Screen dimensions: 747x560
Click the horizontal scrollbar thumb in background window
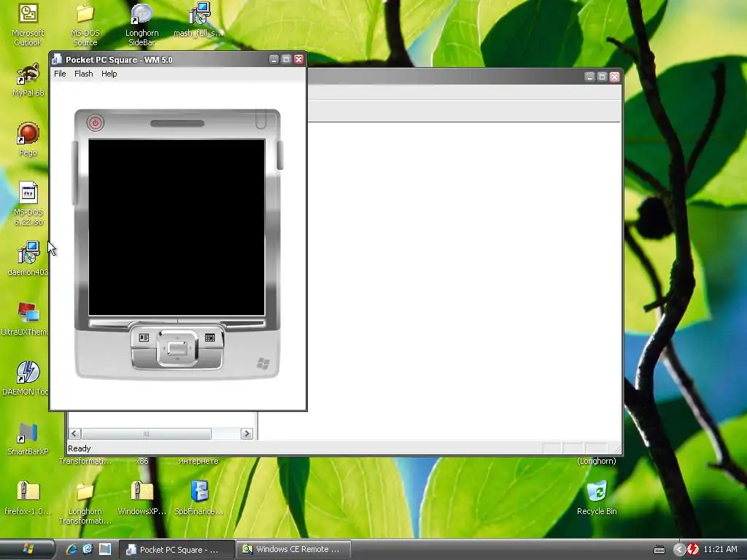point(146,433)
